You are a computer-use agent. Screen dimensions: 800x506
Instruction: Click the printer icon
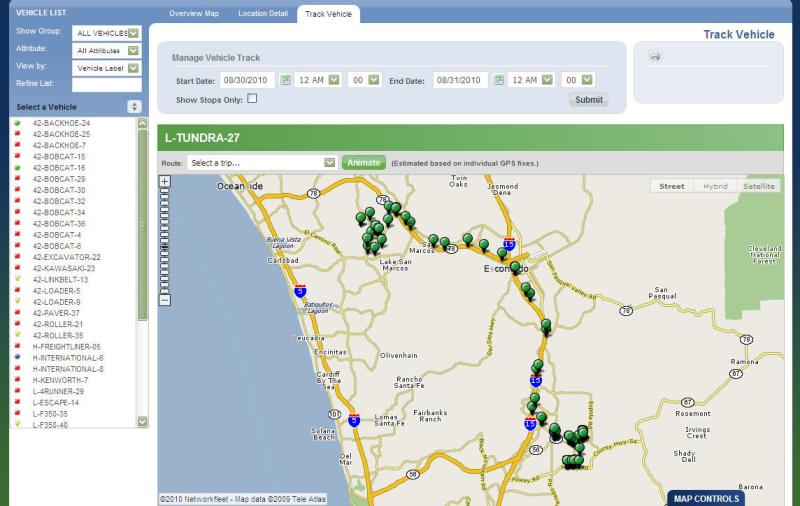(x=654, y=56)
